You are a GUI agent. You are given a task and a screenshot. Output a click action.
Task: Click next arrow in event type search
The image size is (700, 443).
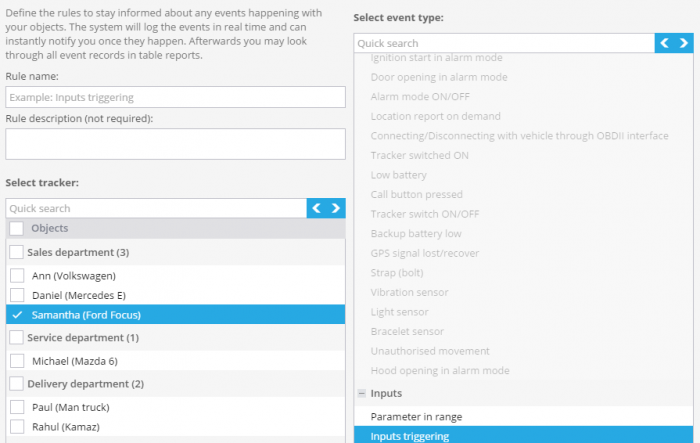coord(684,43)
